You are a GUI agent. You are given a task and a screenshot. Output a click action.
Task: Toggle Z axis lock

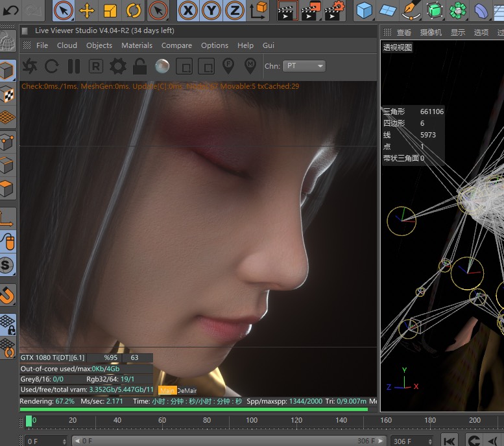click(234, 10)
